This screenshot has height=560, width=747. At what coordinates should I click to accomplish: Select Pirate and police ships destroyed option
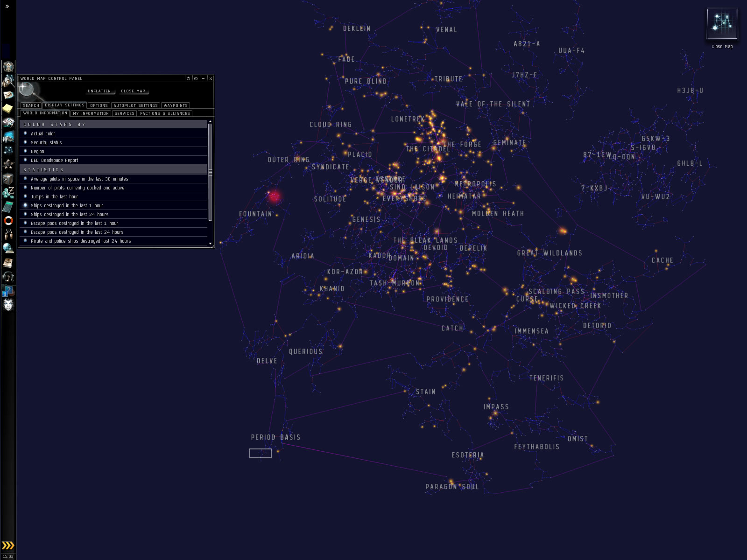[113, 241]
